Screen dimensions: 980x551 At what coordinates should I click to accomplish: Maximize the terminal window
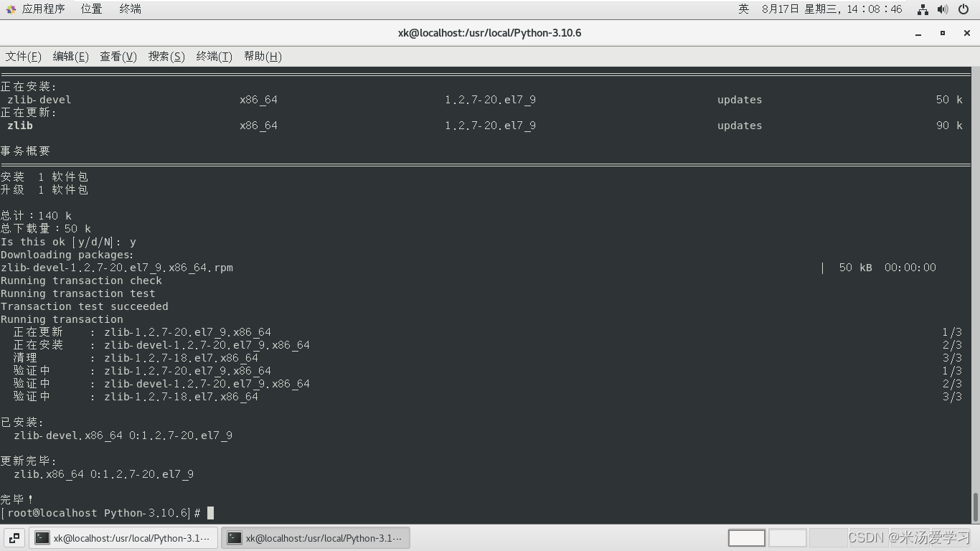tap(943, 33)
